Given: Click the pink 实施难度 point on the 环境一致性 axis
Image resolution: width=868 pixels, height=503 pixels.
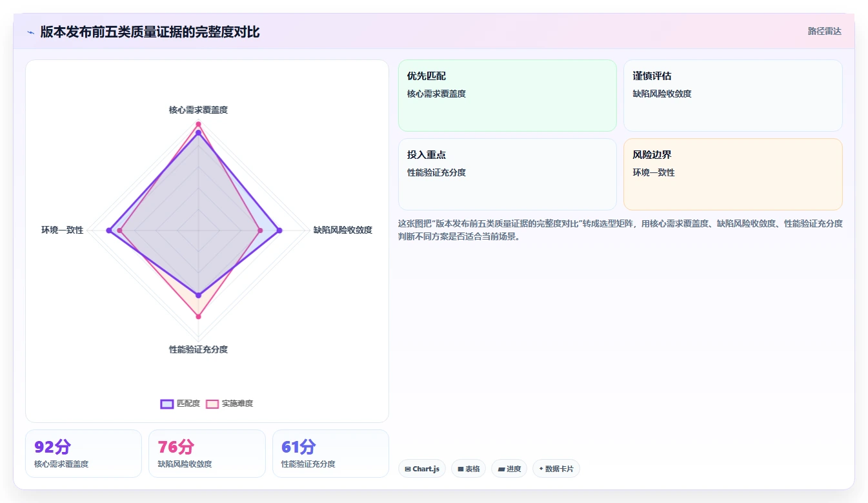Looking at the screenshot, I should click(119, 231).
